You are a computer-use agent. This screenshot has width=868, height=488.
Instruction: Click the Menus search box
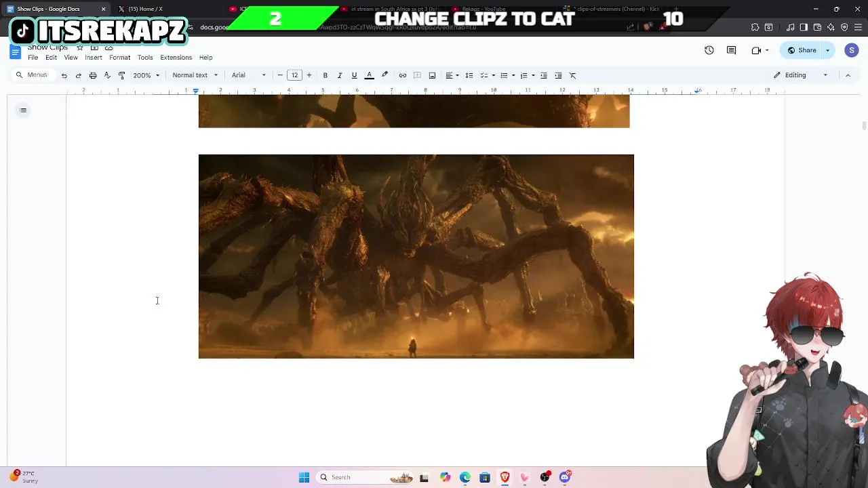pyautogui.click(x=32, y=75)
